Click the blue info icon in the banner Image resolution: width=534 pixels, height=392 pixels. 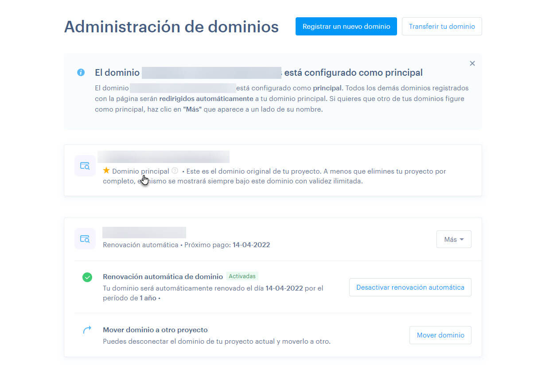pos(80,72)
